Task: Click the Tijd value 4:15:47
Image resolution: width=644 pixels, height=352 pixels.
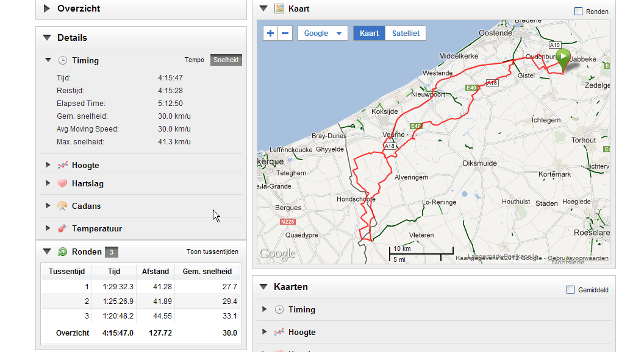Action: (x=170, y=77)
